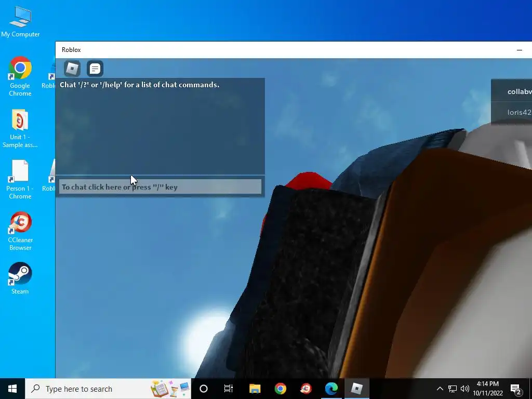Open the clock showing 4:14 PM
The height and width of the screenshot is (399, 532).
click(x=488, y=389)
